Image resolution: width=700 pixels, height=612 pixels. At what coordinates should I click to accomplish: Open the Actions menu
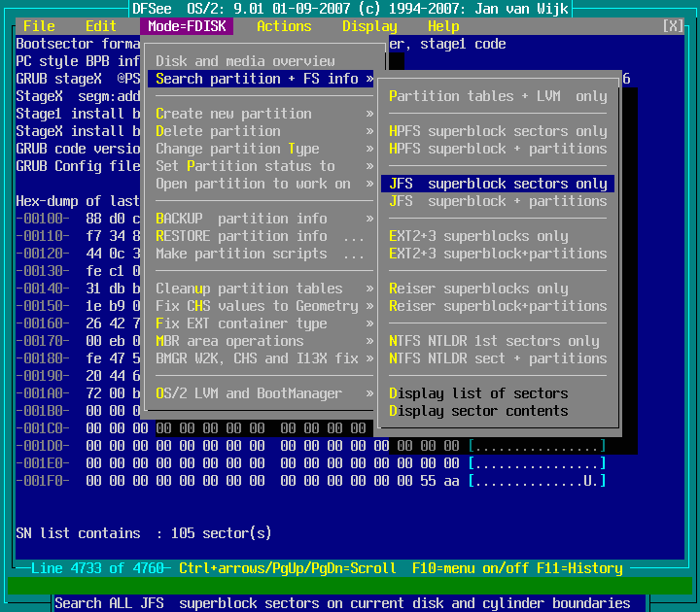[x=284, y=26]
